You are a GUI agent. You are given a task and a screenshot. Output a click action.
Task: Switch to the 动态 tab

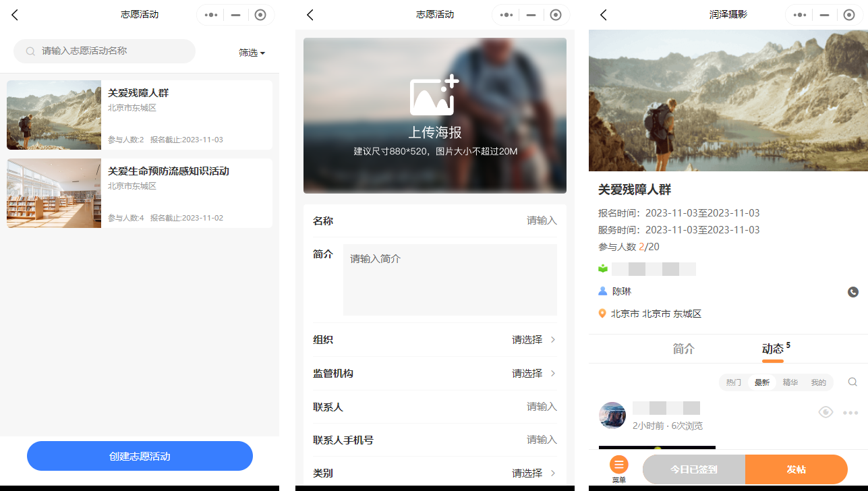773,349
